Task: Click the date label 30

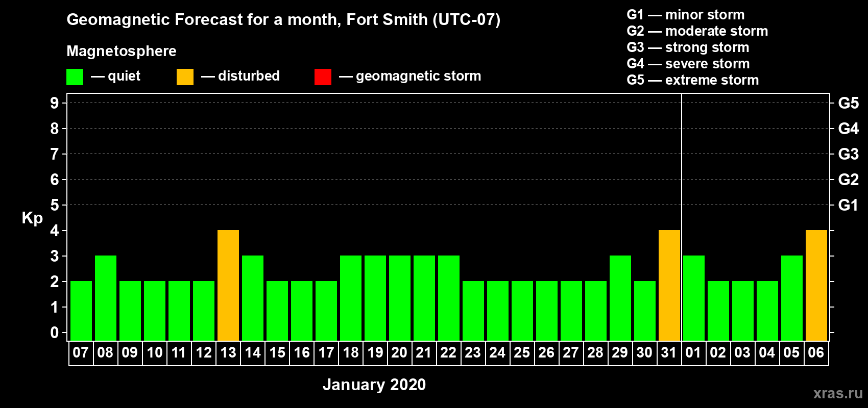Action: pyautogui.click(x=644, y=352)
